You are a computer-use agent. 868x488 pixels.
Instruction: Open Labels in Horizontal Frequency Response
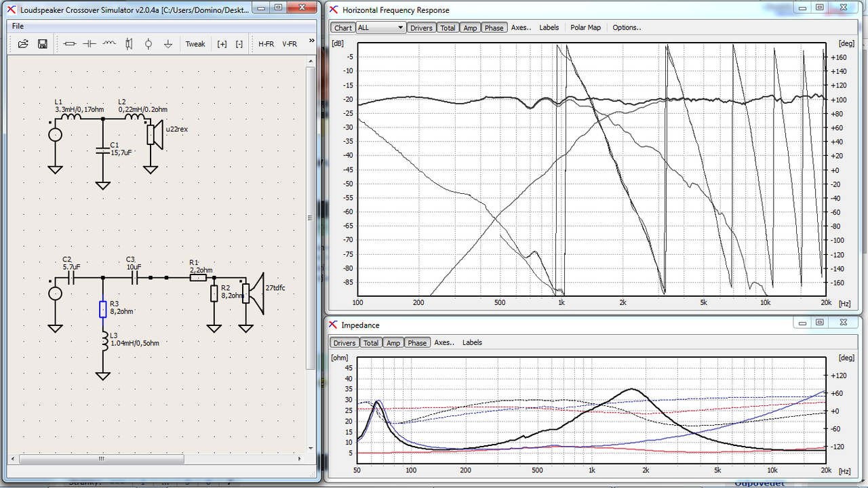(x=549, y=28)
